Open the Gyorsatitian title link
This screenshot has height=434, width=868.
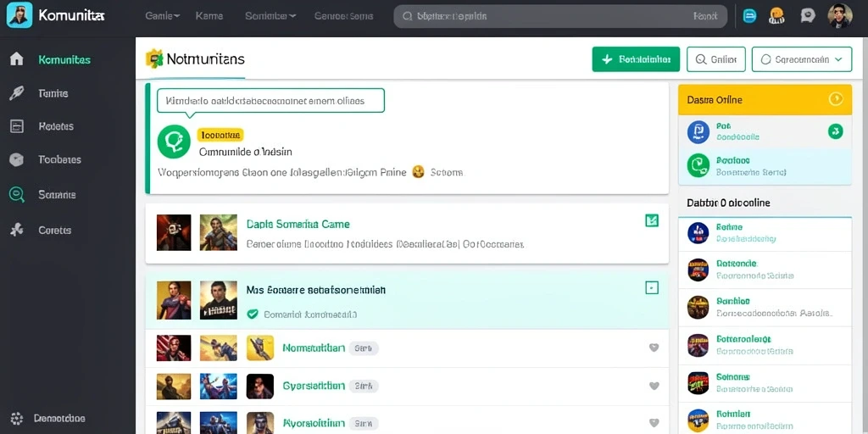(x=314, y=386)
